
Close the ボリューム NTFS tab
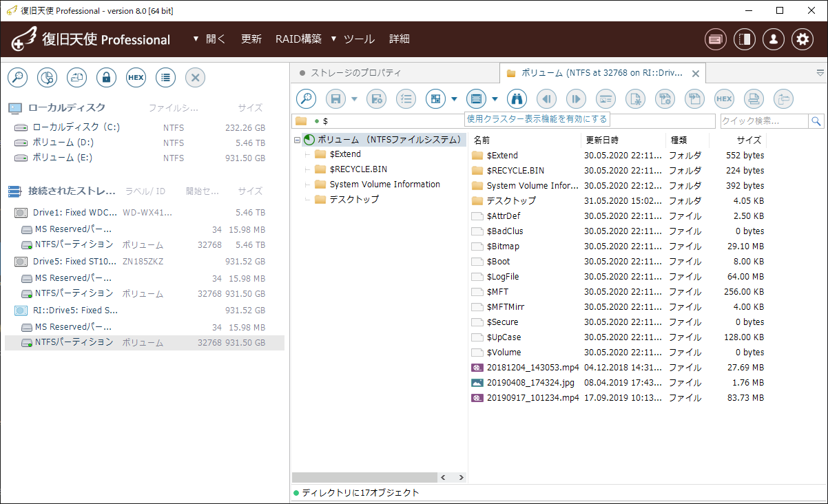click(x=695, y=73)
